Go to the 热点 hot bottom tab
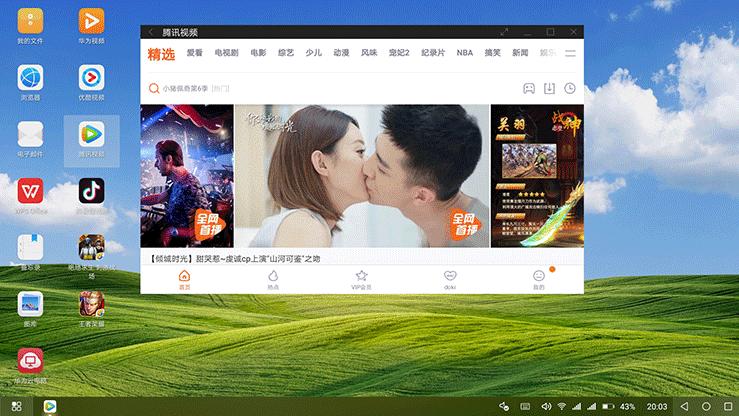This screenshot has height=416, width=739. 273,279
